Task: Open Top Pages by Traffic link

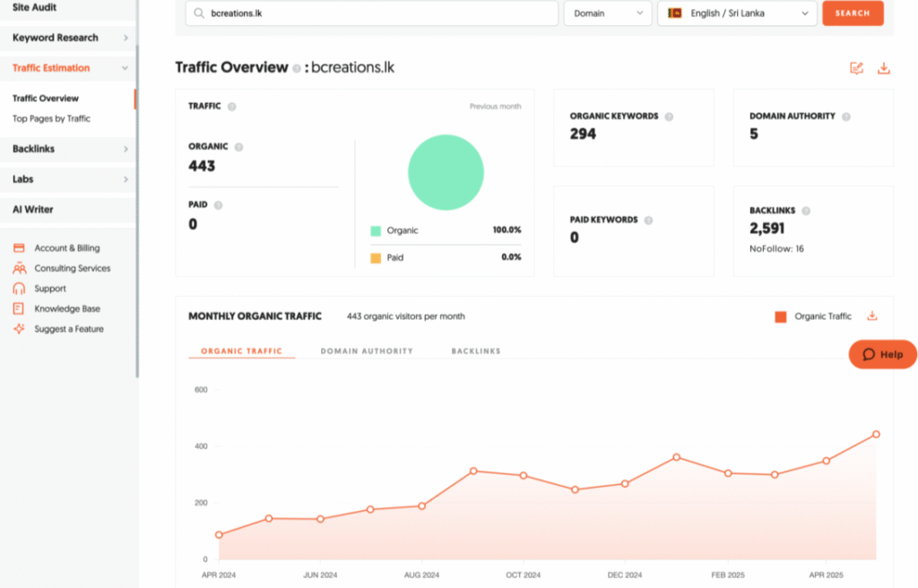Action: 51,118
